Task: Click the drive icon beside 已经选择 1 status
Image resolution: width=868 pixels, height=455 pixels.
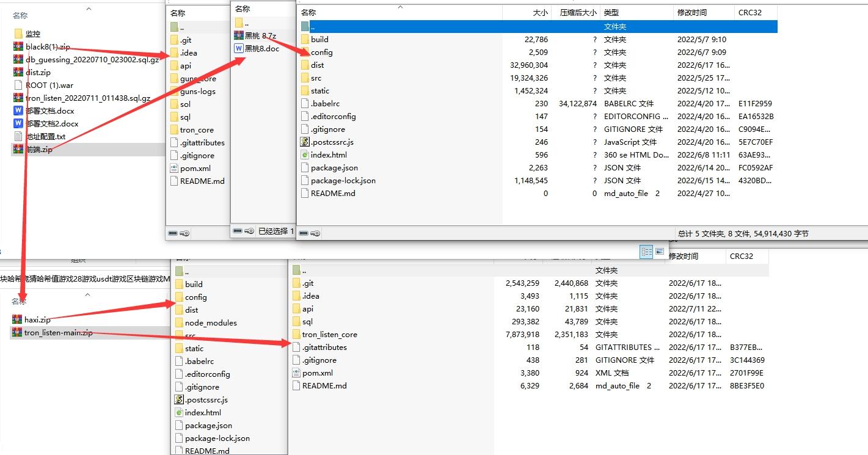Action: (238, 231)
